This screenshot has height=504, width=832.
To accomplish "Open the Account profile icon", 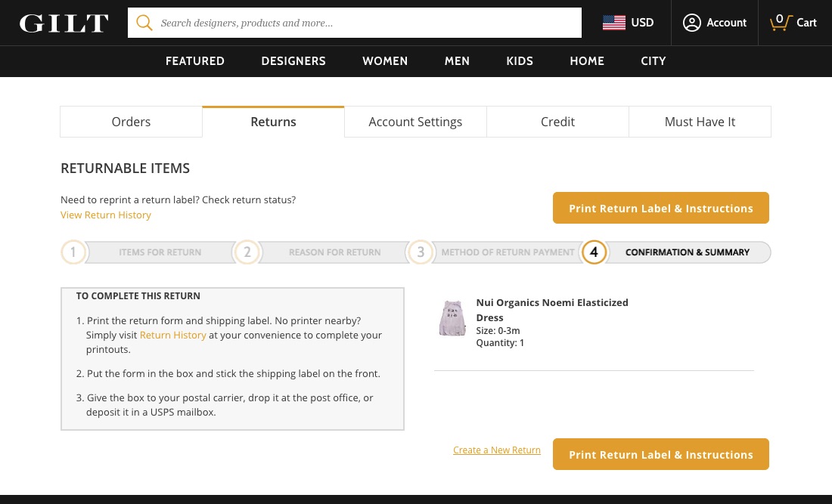I will pyautogui.click(x=691, y=23).
